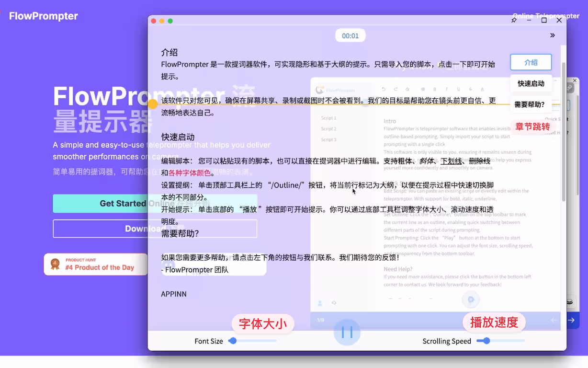Click the 'Font Size' label text

click(x=209, y=341)
